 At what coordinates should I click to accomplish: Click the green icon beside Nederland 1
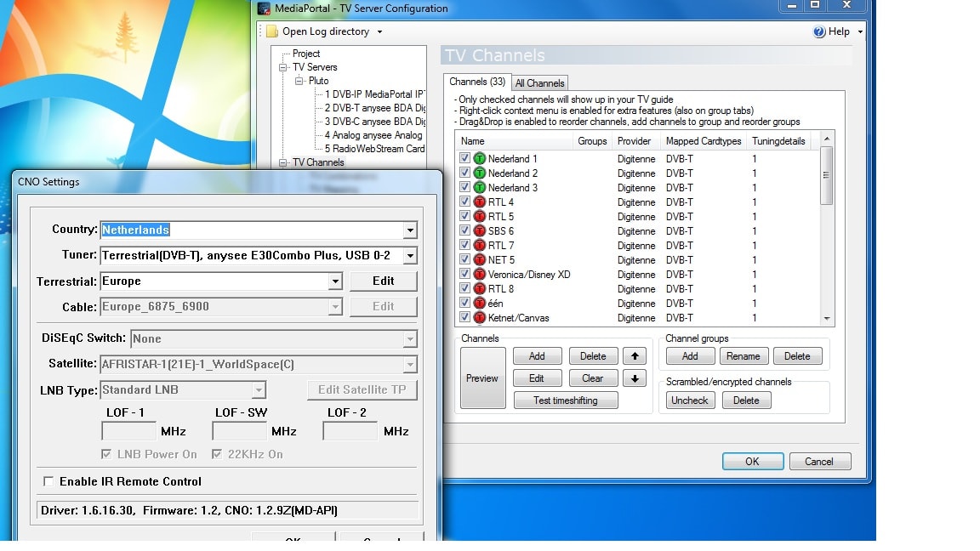click(x=480, y=159)
